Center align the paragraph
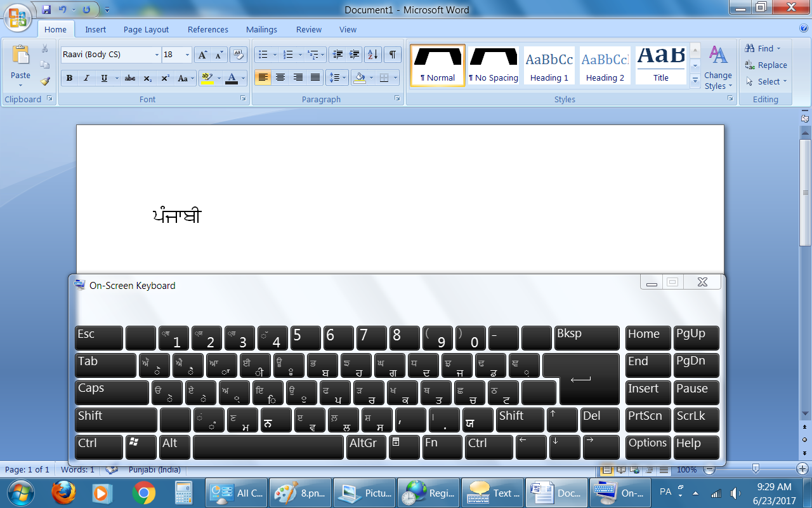This screenshot has width=812, height=508. click(x=280, y=78)
